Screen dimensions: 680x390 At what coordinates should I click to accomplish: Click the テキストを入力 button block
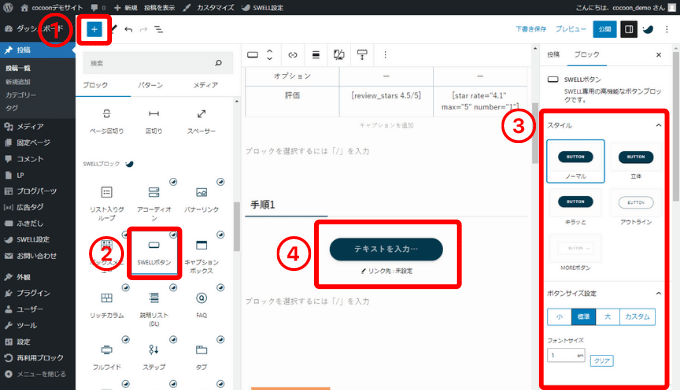[386, 249]
